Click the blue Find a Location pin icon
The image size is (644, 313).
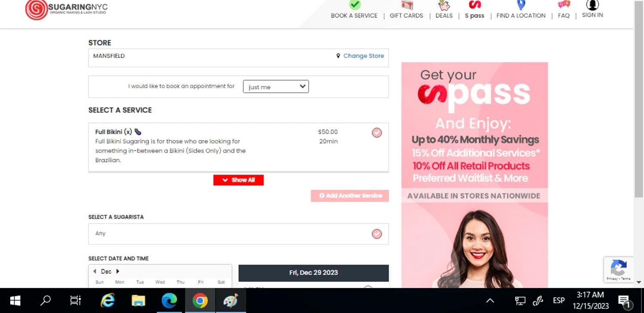521,5
